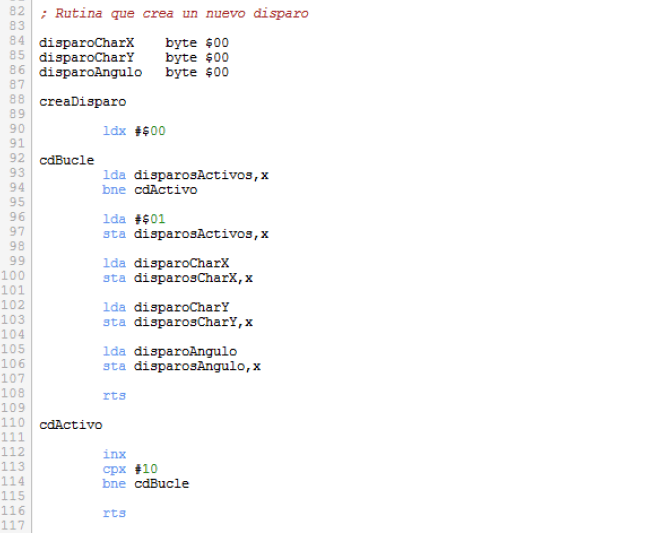
Task: Click the 'bne cdBucle' instruction
Action: pyautogui.click(x=146, y=484)
